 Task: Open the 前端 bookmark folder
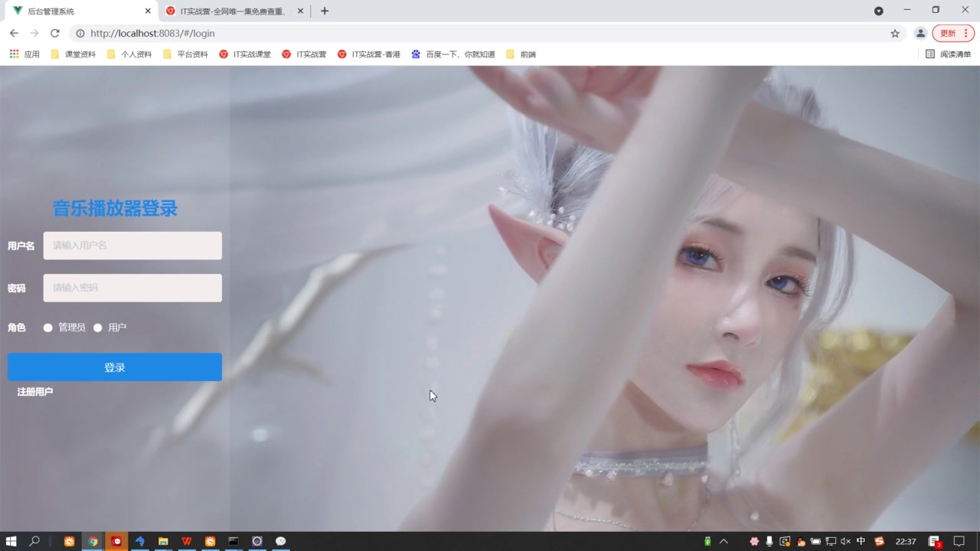click(x=521, y=54)
